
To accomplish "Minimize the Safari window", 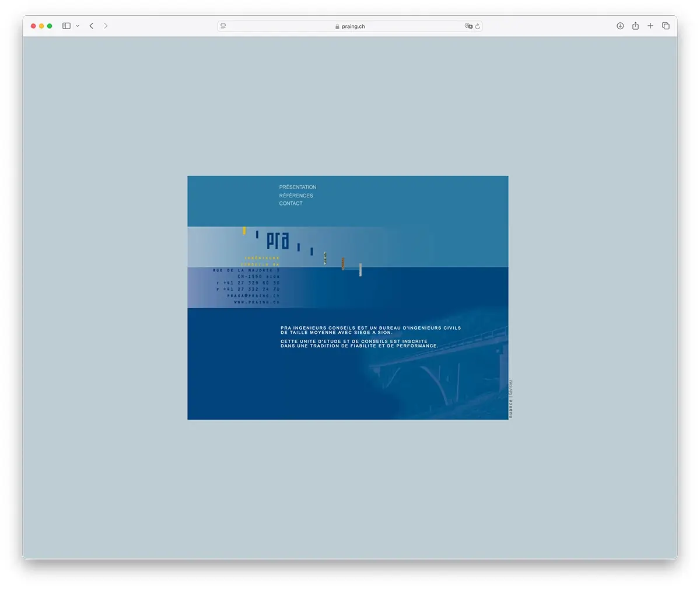I will click(x=41, y=26).
